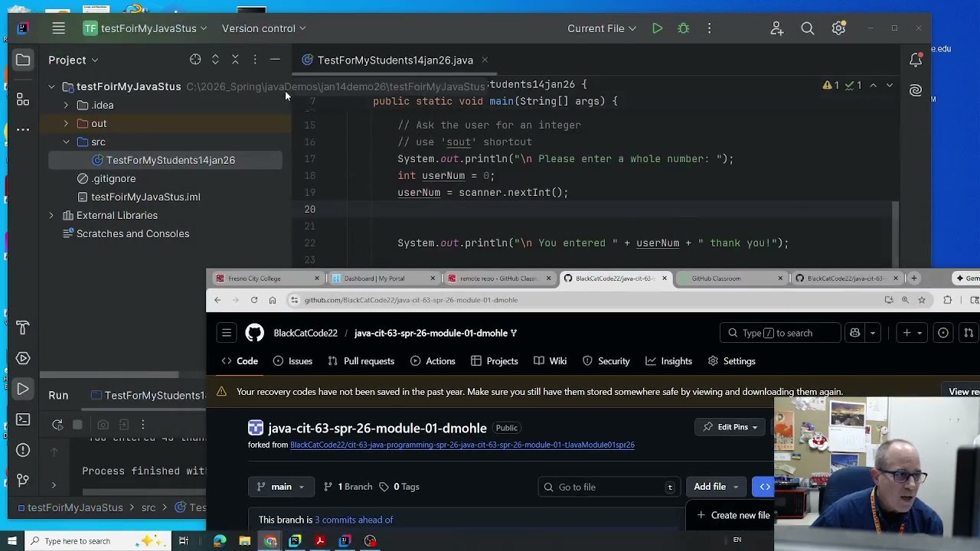The height and width of the screenshot is (551, 980).
Task: Open the Issues tab on GitHub
Action: point(292,361)
